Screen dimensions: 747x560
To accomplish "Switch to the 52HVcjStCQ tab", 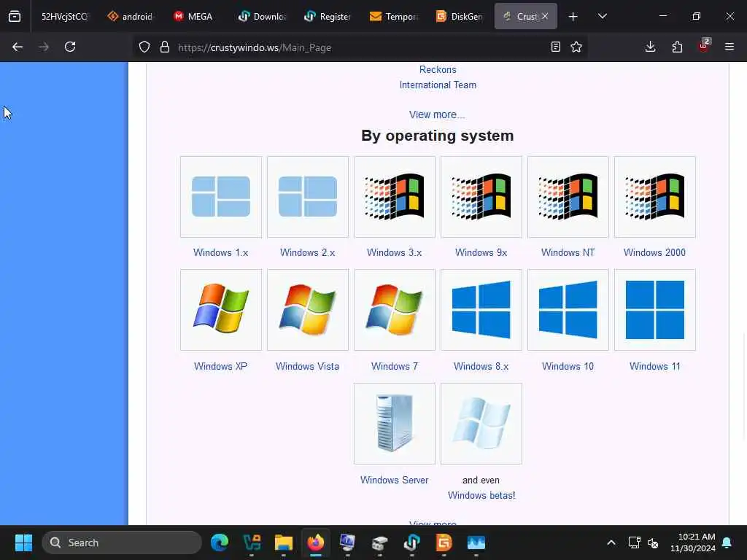I will click(63, 16).
